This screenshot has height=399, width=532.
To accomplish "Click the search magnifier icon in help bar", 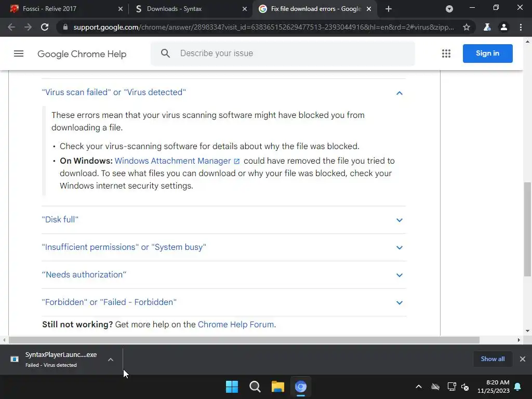I will (x=165, y=54).
